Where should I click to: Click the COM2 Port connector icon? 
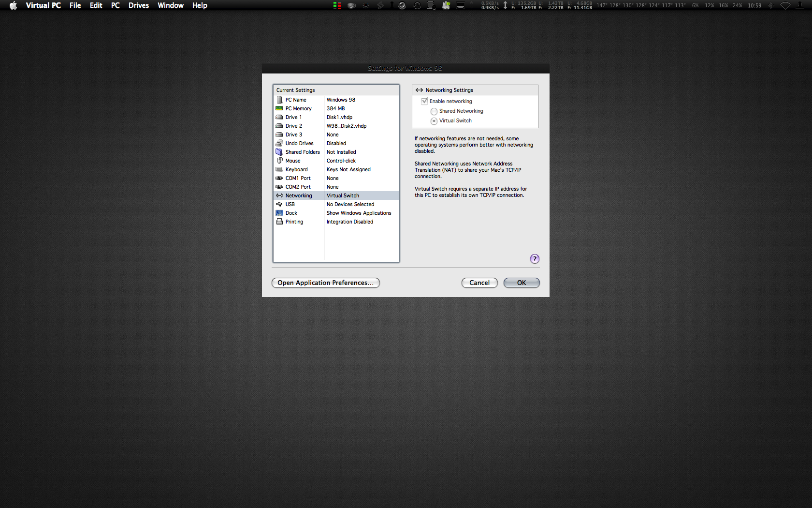pos(279,187)
